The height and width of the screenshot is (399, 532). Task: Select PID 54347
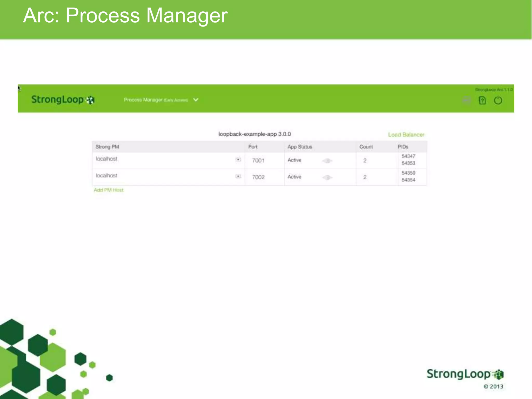coord(408,156)
